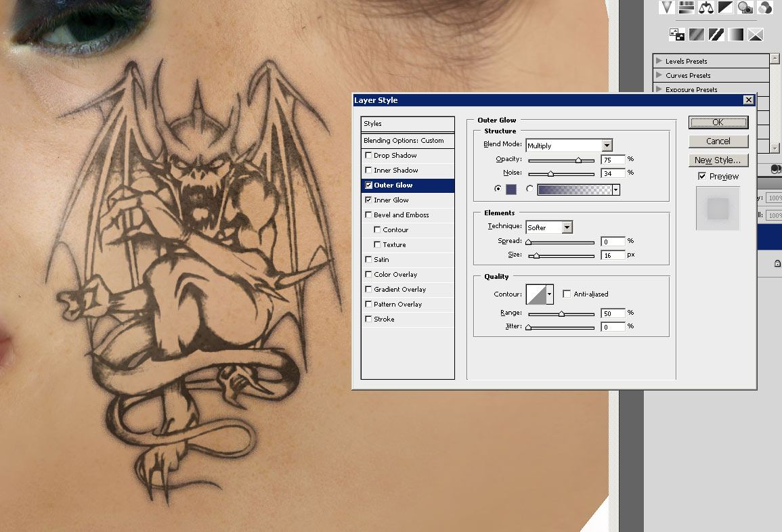This screenshot has height=532, width=782.
Task: Click the Color Balance scales icon
Action: pos(706,7)
